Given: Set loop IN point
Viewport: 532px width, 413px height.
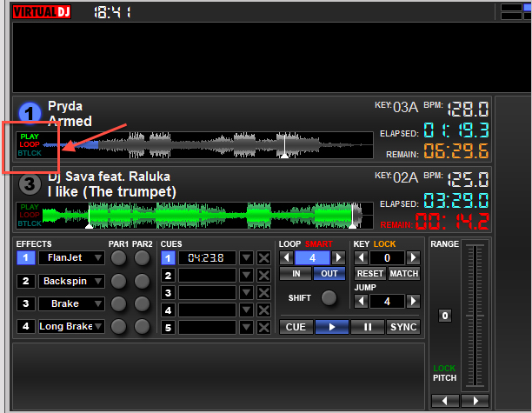Looking at the screenshot, I should pos(296,274).
